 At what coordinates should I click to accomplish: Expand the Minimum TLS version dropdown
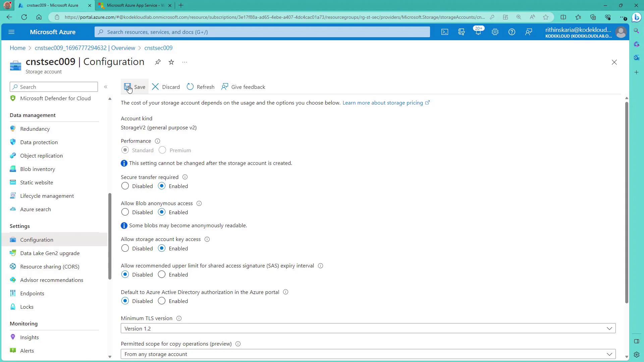pos(368,328)
